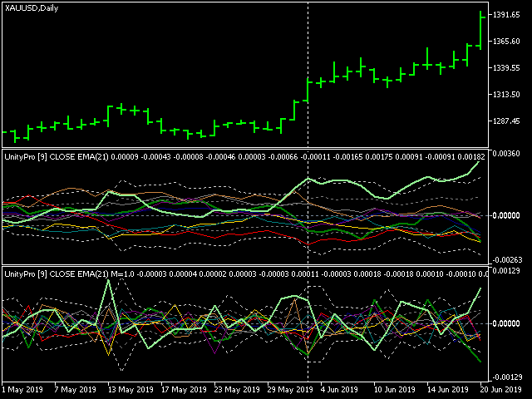Click the 0.00360 scale value in middle panel
This screenshot has height=399, width=532.
505,154
